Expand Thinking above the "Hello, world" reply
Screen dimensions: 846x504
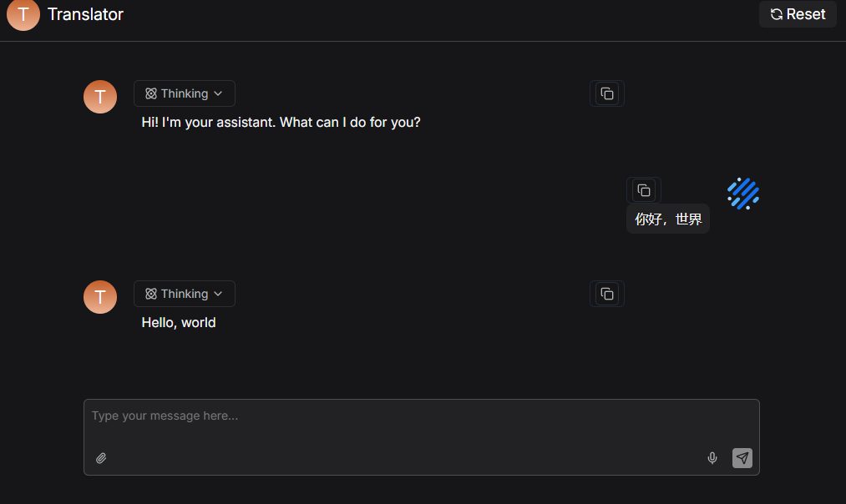pos(185,294)
